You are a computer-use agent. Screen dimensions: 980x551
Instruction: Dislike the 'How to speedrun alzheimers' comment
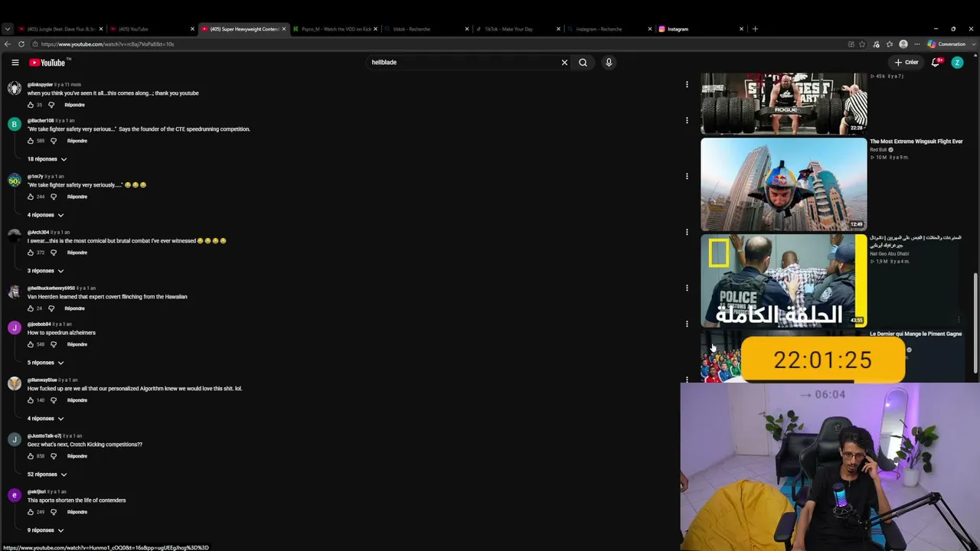54,344
